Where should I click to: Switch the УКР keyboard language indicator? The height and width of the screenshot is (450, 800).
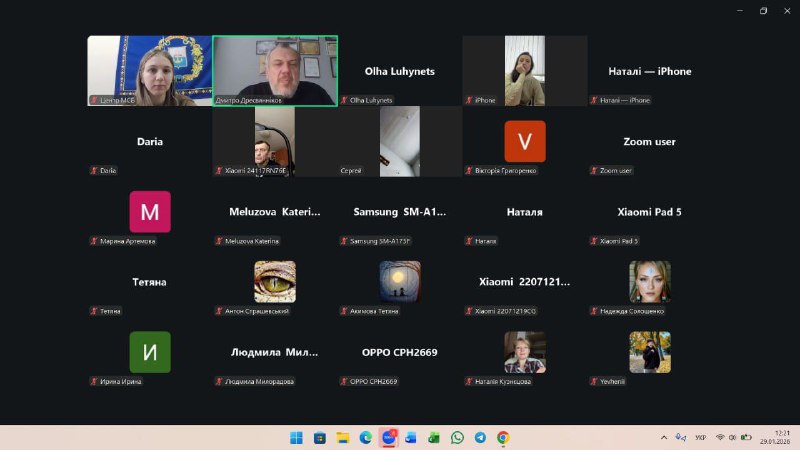click(701, 438)
